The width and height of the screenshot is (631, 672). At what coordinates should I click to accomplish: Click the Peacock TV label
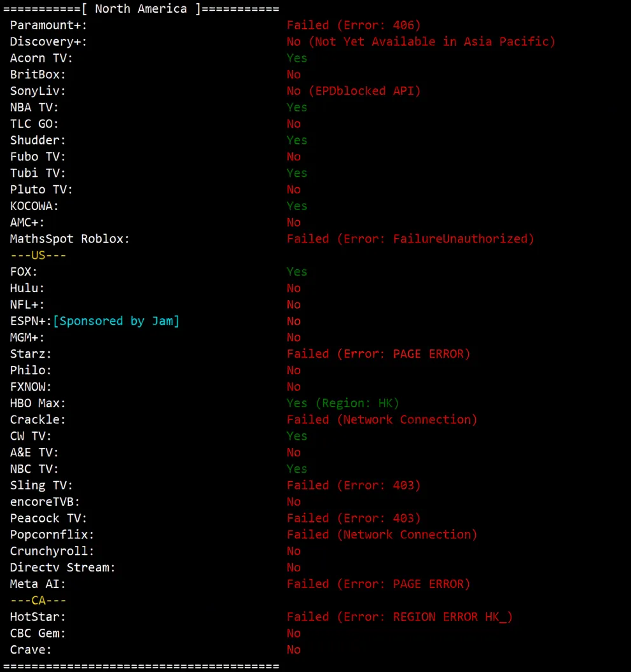48,519
